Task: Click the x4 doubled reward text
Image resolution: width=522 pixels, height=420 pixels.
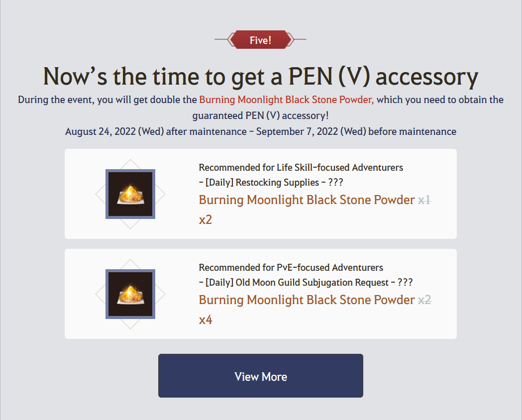Action: tap(206, 320)
